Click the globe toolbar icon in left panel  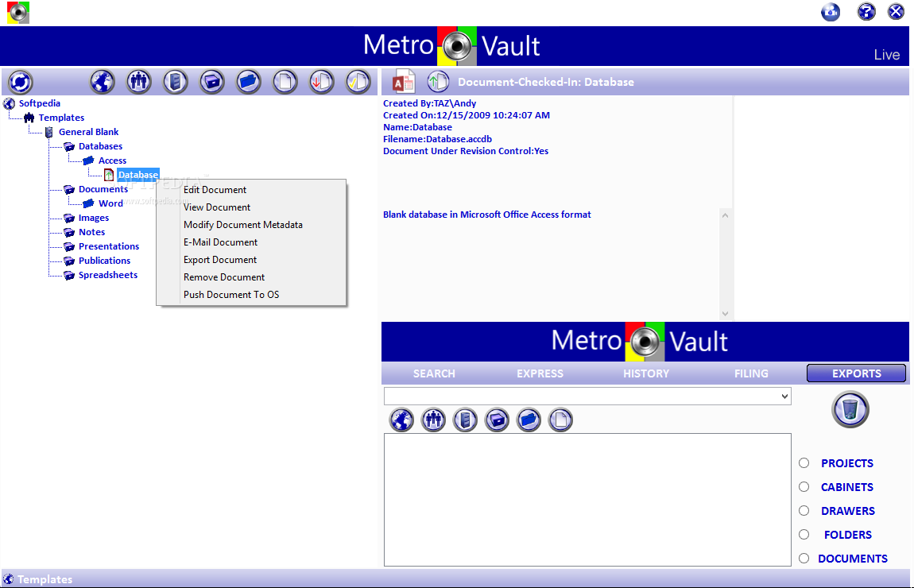(102, 82)
